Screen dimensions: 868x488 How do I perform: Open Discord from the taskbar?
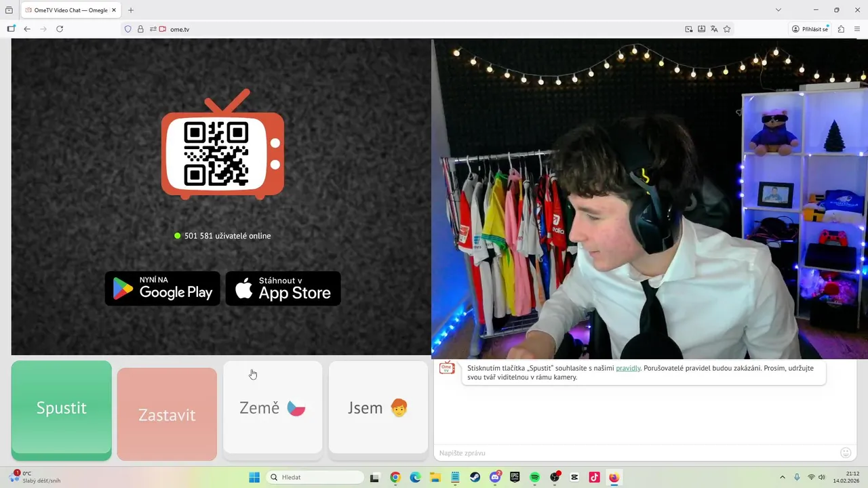coord(495,477)
